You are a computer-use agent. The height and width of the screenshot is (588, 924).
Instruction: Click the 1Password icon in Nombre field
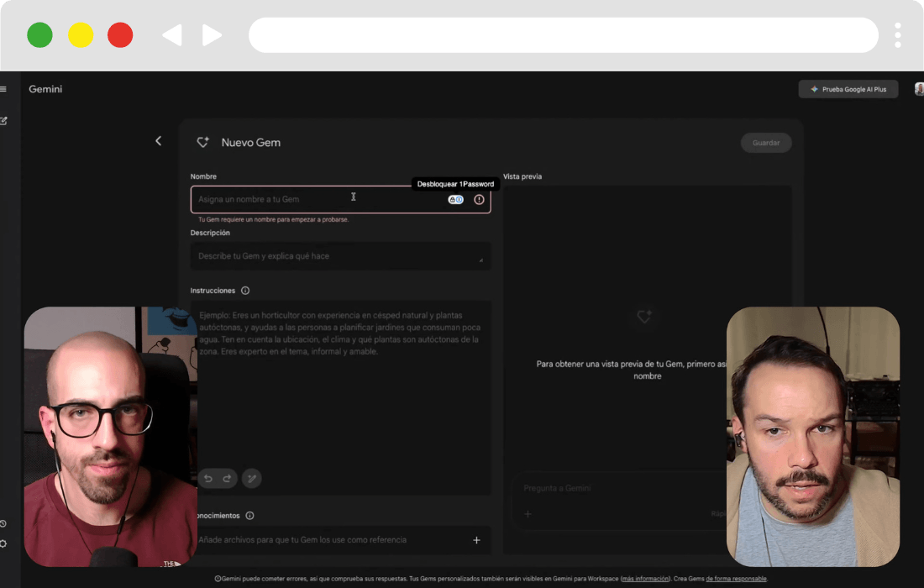click(x=455, y=200)
